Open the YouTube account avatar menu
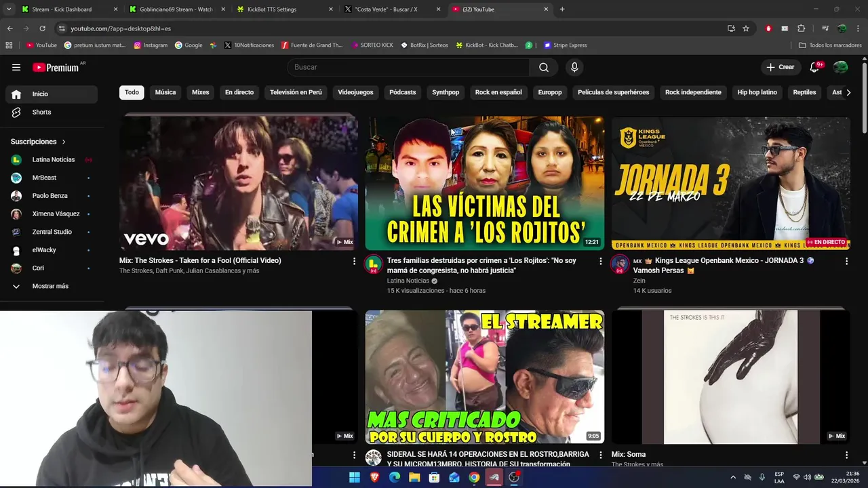 click(840, 67)
